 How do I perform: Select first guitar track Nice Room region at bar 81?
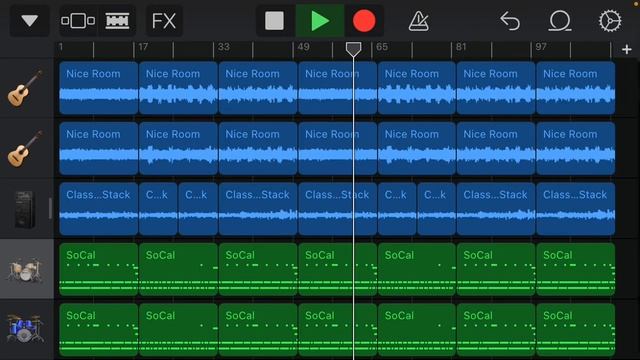(x=496, y=88)
